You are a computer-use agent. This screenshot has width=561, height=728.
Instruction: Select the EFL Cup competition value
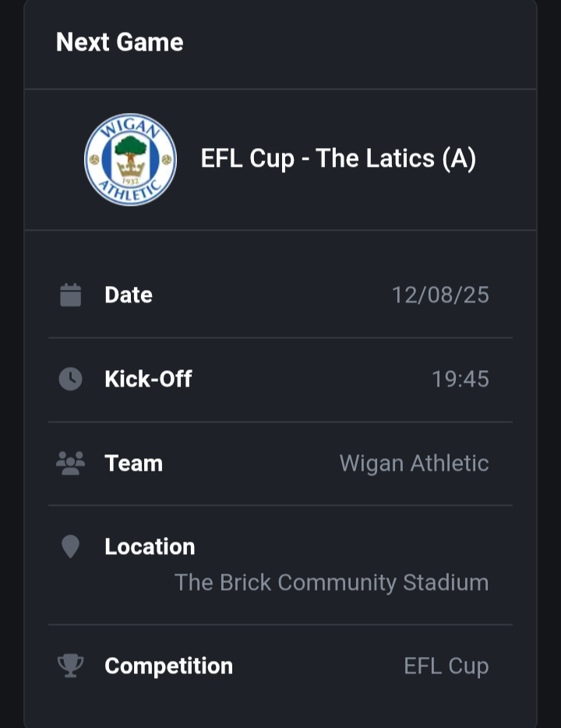446,666
